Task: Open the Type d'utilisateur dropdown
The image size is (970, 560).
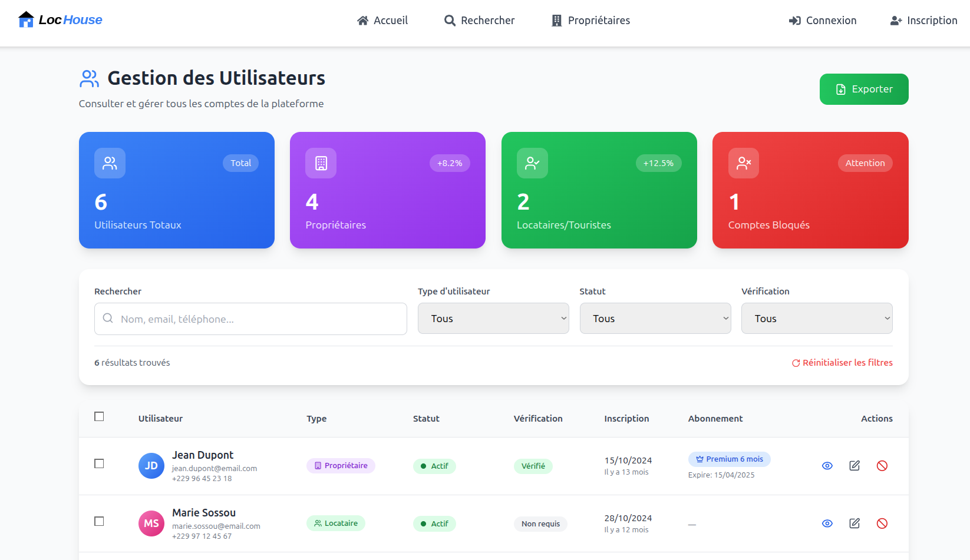Action: coord(493,319)
